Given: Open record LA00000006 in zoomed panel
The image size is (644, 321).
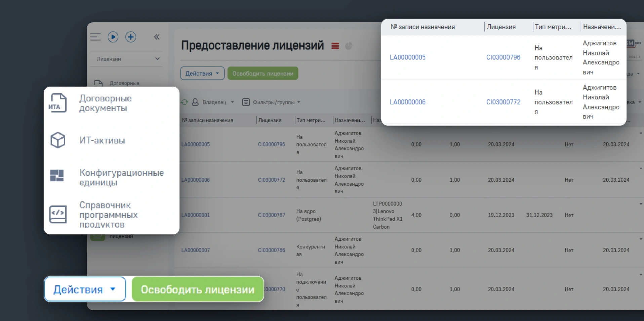Looking at the screenshot, I should click(407, 102).
